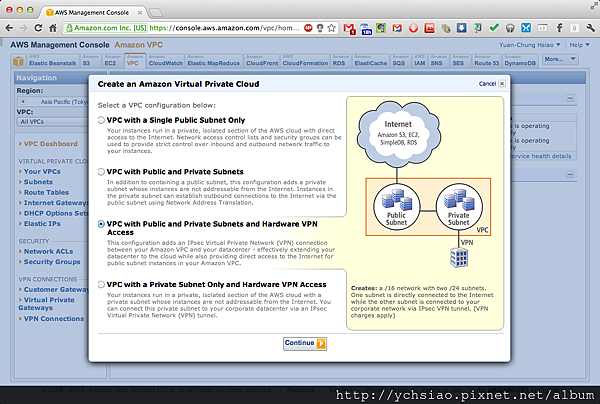Switch to the CloudFront service tab
This screenshot has width=600, height=404.
click(x=262, y=61)
